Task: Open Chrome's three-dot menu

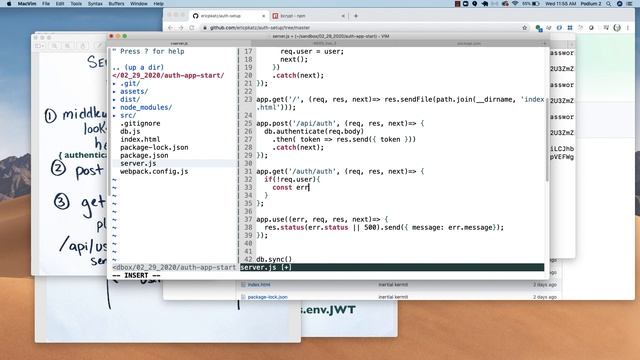Action: click(x=628, y=28)
